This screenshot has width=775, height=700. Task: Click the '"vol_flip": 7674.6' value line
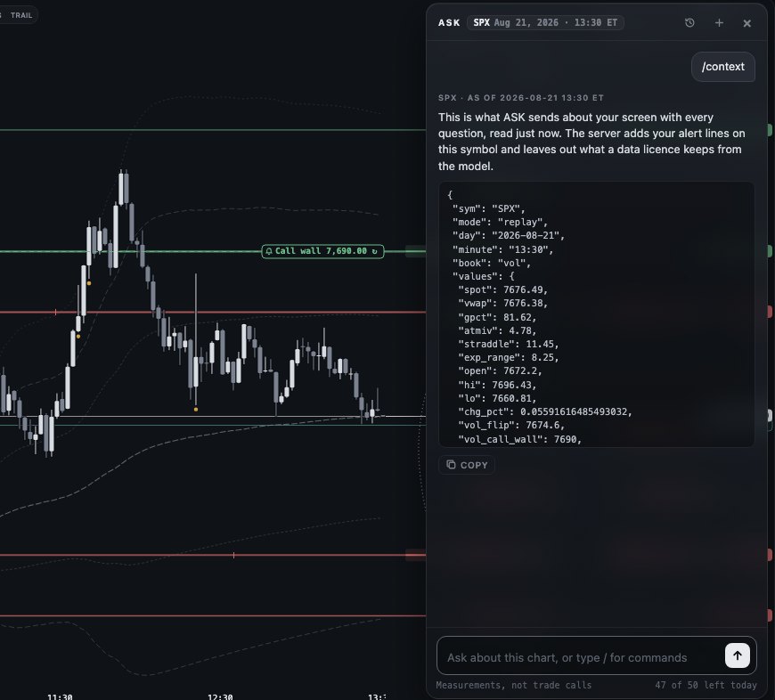[511, 425]
